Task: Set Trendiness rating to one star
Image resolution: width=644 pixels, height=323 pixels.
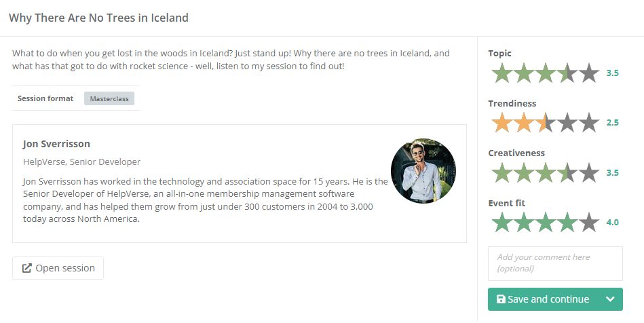Action: [501, 123]
